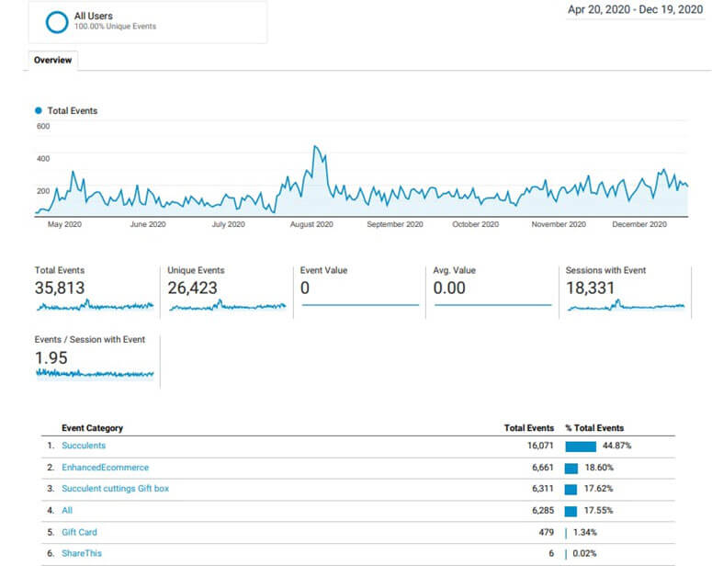
Task: Click the Unique Events value 26,423
Action: 193,288
